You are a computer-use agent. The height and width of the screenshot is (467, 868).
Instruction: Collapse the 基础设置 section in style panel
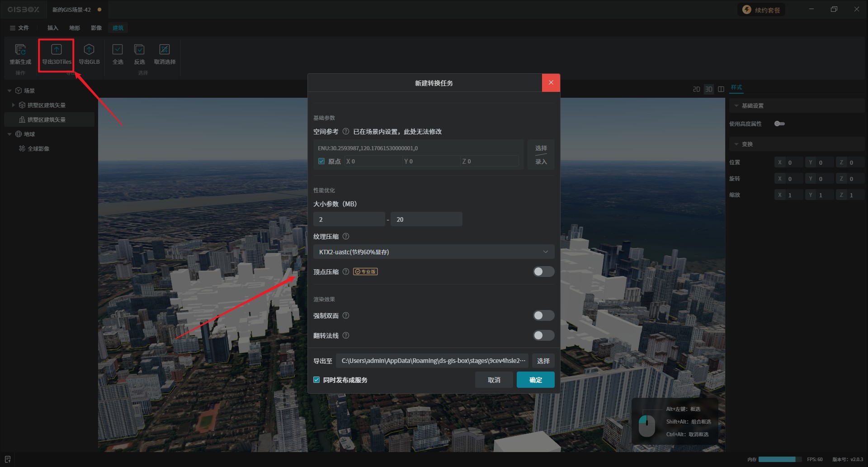(x=736, y=106)
